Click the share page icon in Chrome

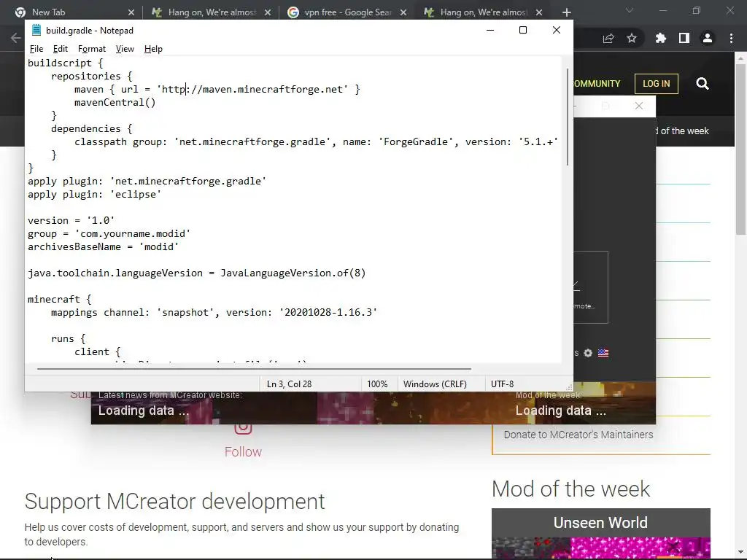[x=608, y=38]
